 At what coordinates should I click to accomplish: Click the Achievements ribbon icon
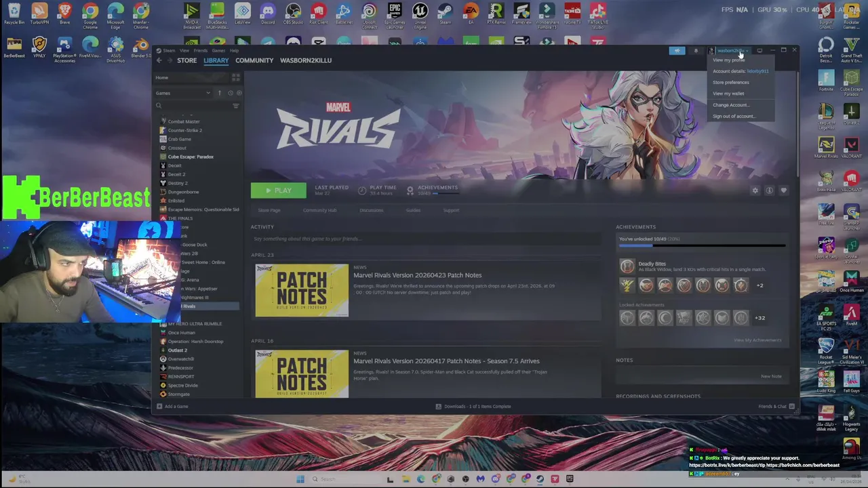[x=410, y=190]
